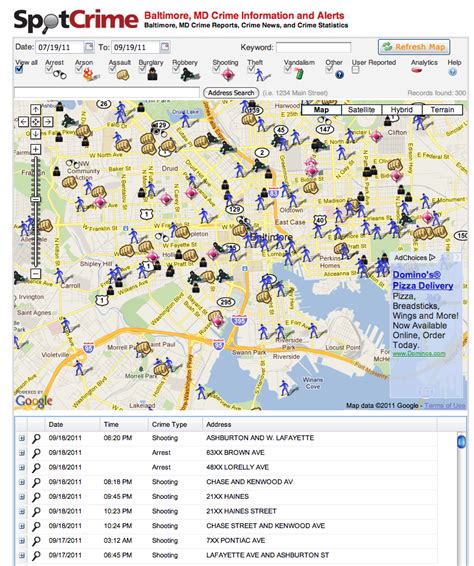Click magnifier for Ashburton and W. Lafayette row

[x=36, y=438]
